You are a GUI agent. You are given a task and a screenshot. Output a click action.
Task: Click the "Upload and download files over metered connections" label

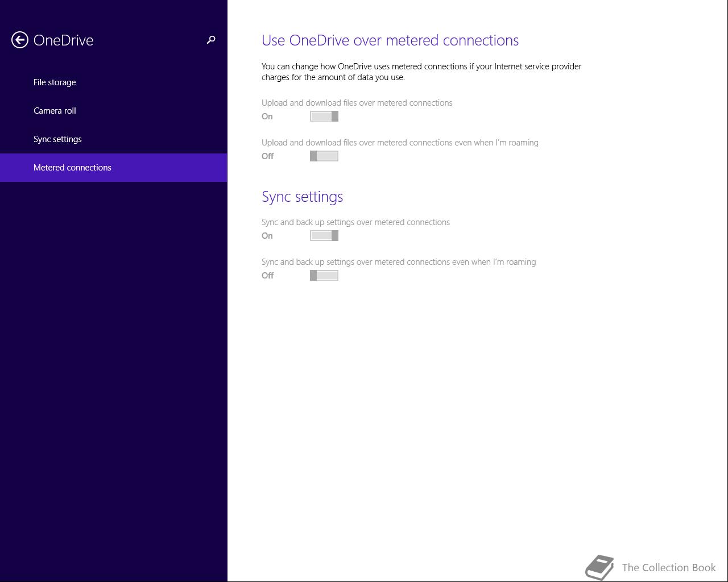pyautogui.click(x=357, y=103)
